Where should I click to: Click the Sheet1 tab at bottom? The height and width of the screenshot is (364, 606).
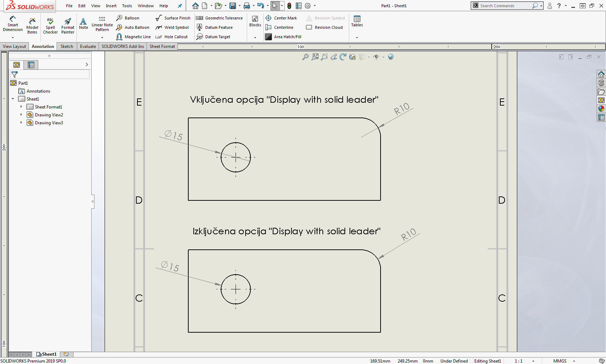click(47, 354)
